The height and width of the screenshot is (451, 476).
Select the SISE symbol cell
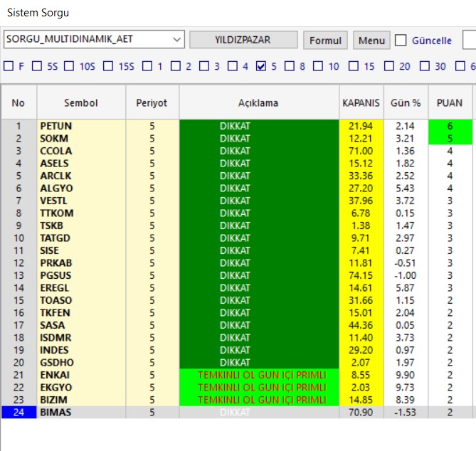81,250
